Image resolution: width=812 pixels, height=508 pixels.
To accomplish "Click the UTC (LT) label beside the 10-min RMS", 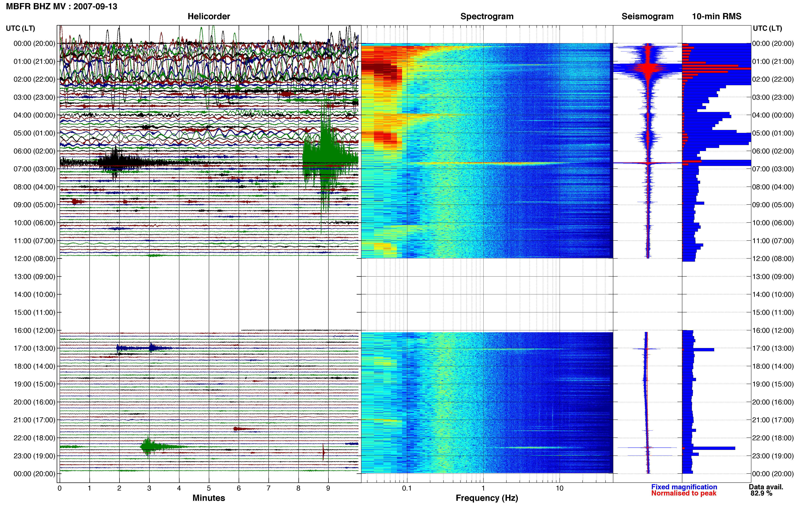I will tap(767, 28).
